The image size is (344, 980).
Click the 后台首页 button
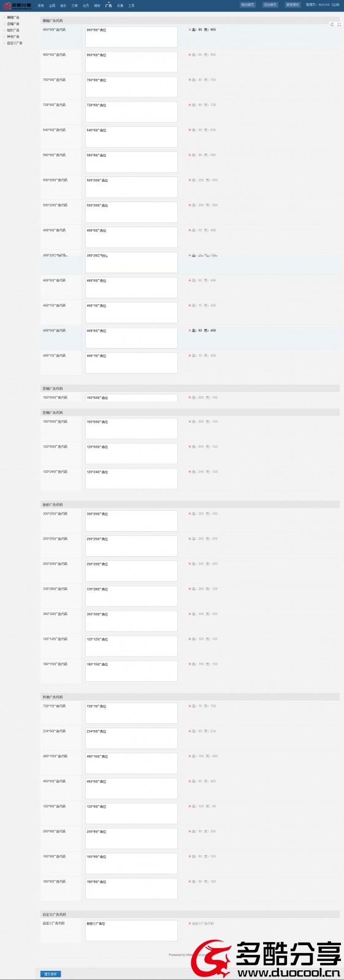247,4
